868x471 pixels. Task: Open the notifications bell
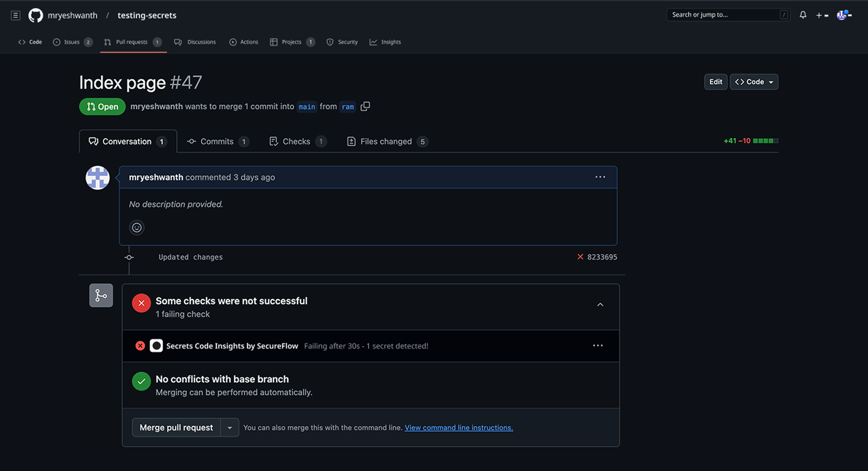803,15
